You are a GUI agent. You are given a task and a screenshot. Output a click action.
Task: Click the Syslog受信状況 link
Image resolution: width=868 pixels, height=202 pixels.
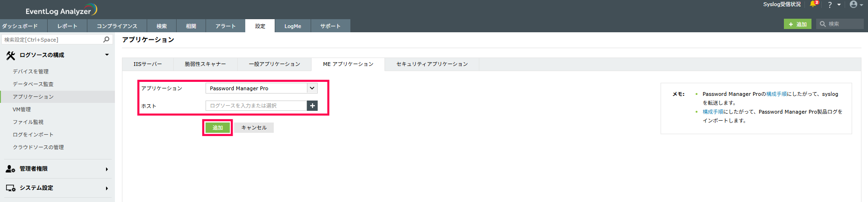click(x=782, y=4)
